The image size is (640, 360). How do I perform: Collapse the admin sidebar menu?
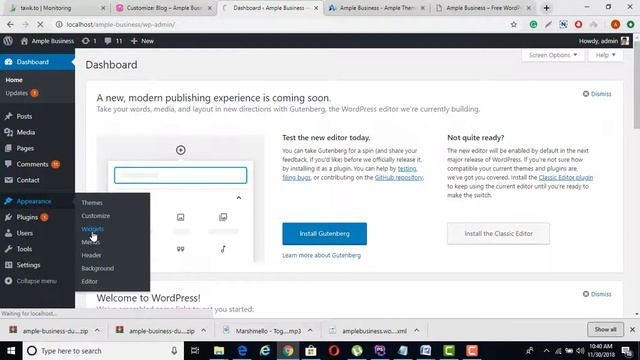point(31,281)
